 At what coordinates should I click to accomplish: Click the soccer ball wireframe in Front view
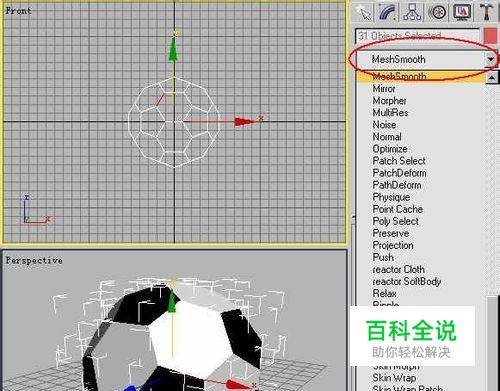(174, 122)
